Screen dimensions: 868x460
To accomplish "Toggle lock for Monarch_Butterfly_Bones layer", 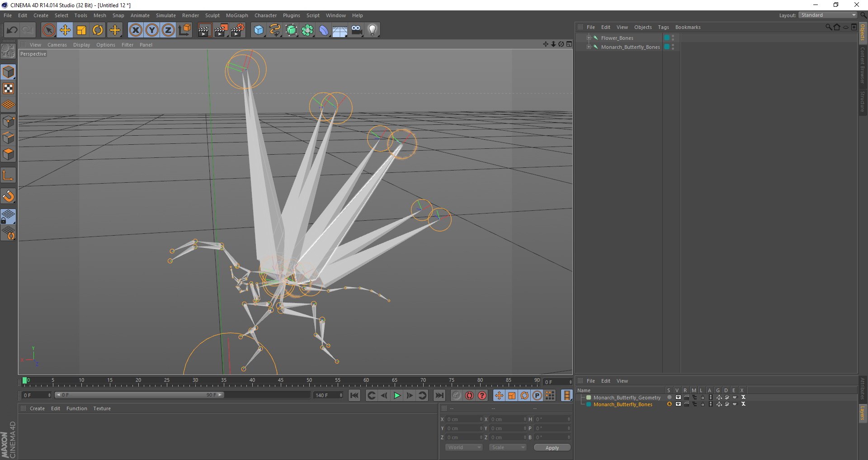I will click(x=702, y=404).
